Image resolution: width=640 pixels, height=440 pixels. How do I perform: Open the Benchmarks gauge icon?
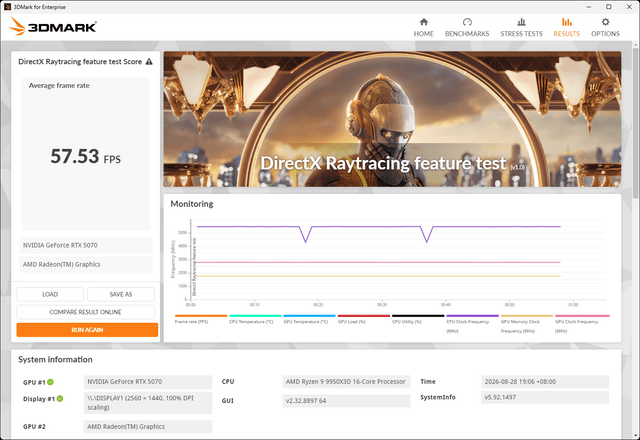click(x=467, y=22)
